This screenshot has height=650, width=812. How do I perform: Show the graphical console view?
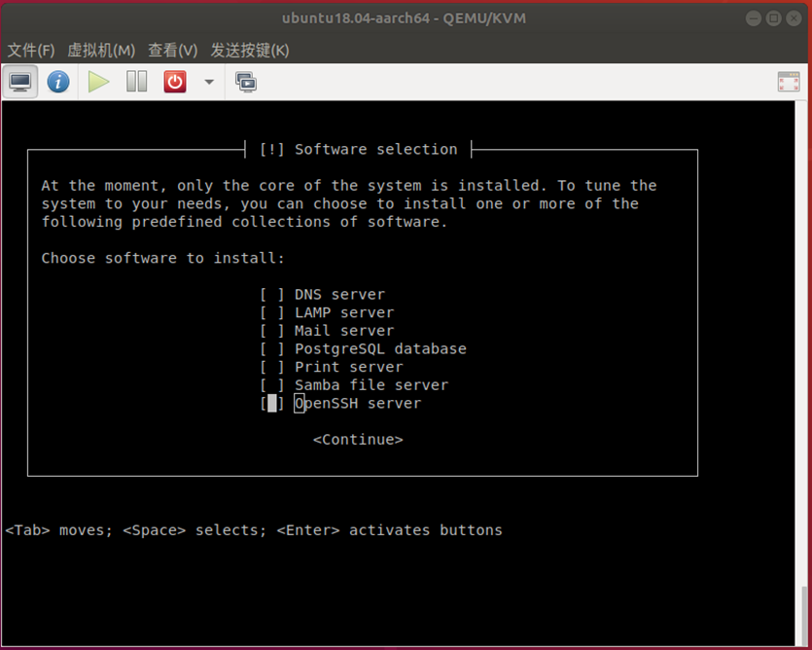coord(20,82)
